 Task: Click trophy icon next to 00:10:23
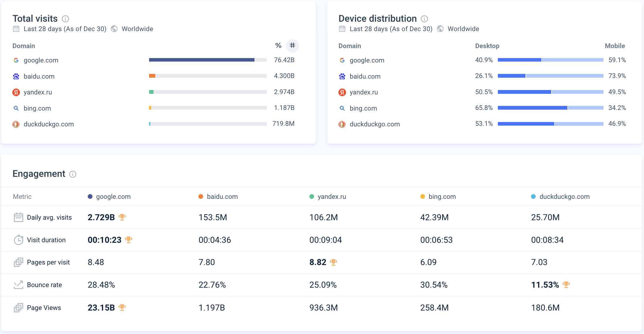129,240
